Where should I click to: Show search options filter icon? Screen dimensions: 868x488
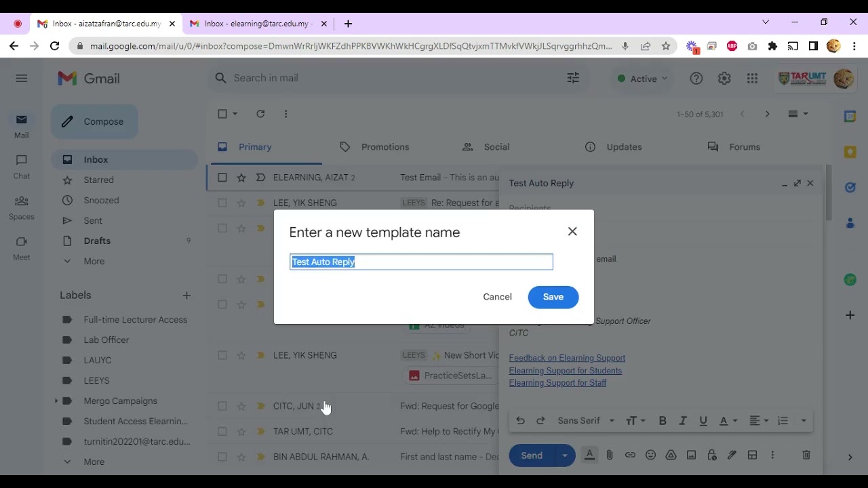(573, 78)
